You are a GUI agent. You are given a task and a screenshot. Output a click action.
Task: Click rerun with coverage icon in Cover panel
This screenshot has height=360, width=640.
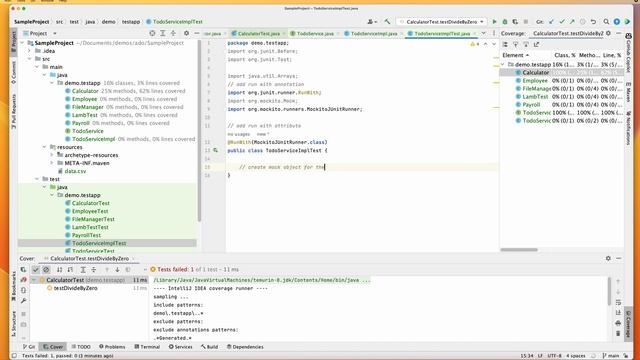pos(23,269)
